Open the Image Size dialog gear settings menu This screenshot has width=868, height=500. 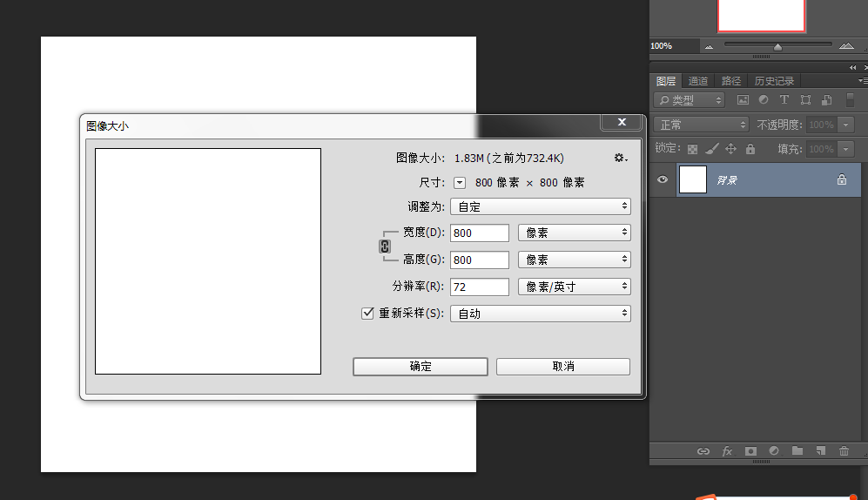point(621,158)
